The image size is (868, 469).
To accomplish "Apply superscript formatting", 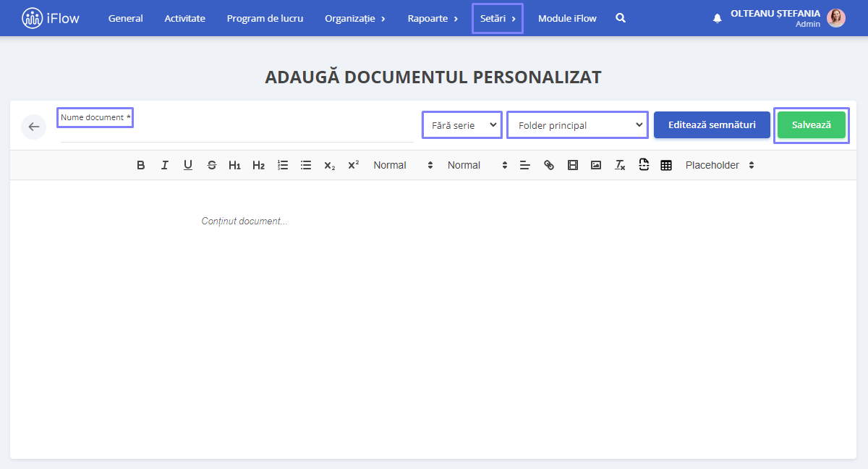I will (x=353, y=165).
